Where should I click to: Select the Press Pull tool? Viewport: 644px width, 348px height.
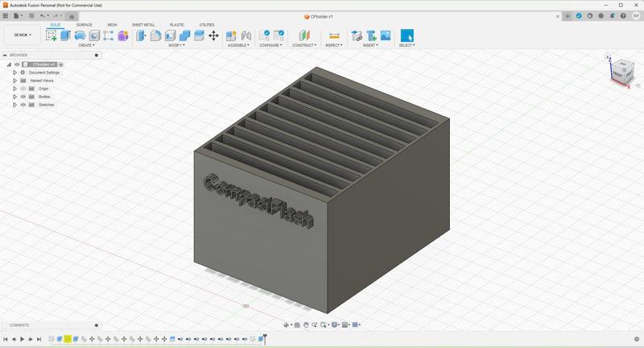(x=141, y=35)
